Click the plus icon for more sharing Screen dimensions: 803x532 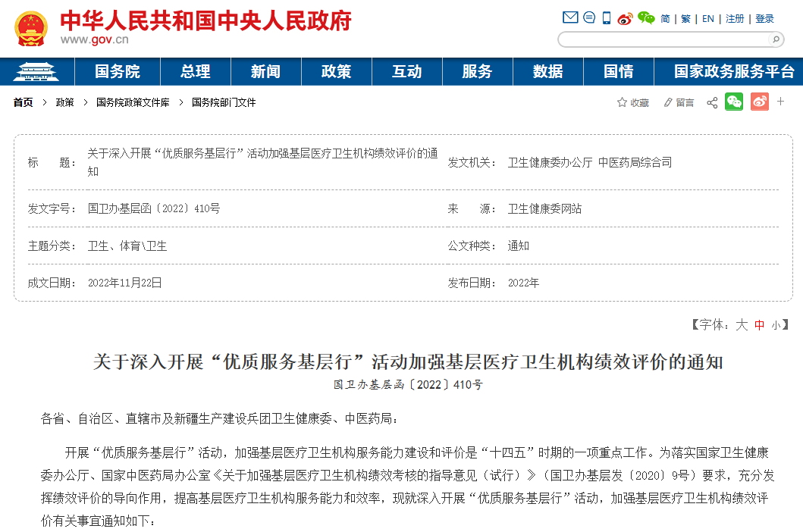click(780, 102)
